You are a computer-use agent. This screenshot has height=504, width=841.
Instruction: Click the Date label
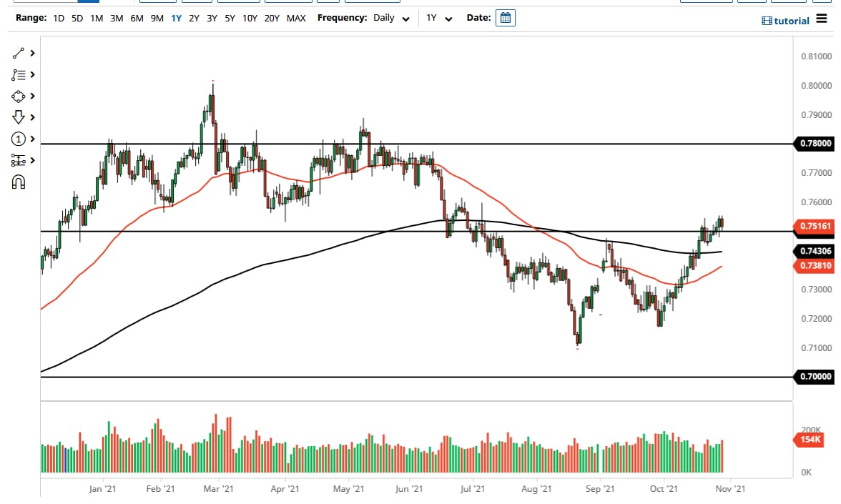[478, 18]
